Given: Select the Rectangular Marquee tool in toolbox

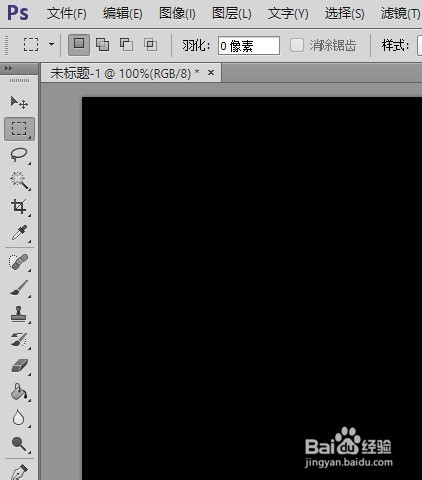Looking at the screenshot, I should tap(19, 129).
